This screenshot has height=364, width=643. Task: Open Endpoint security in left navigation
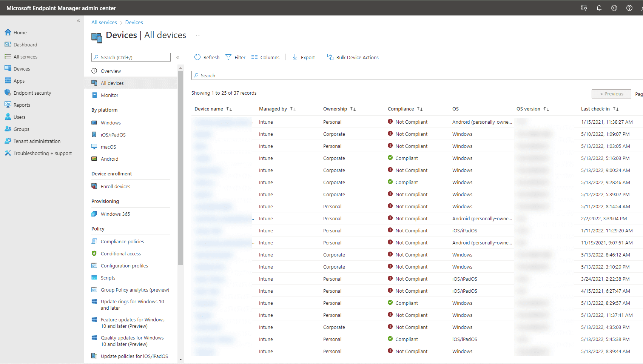32,93
